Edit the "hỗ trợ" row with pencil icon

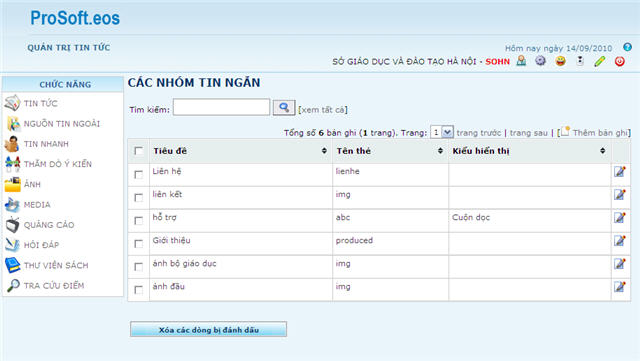620,218
